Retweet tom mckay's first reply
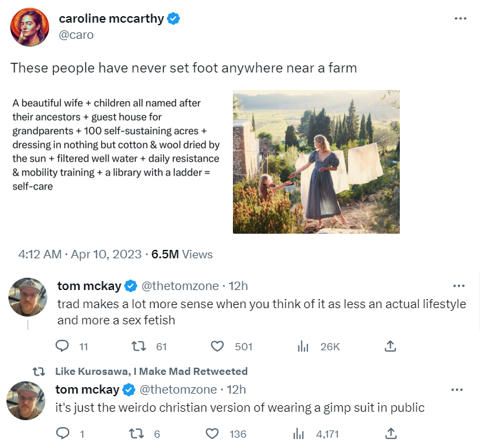Image resolution: width=480 pixels, height=448 pixels. [138, 346]
